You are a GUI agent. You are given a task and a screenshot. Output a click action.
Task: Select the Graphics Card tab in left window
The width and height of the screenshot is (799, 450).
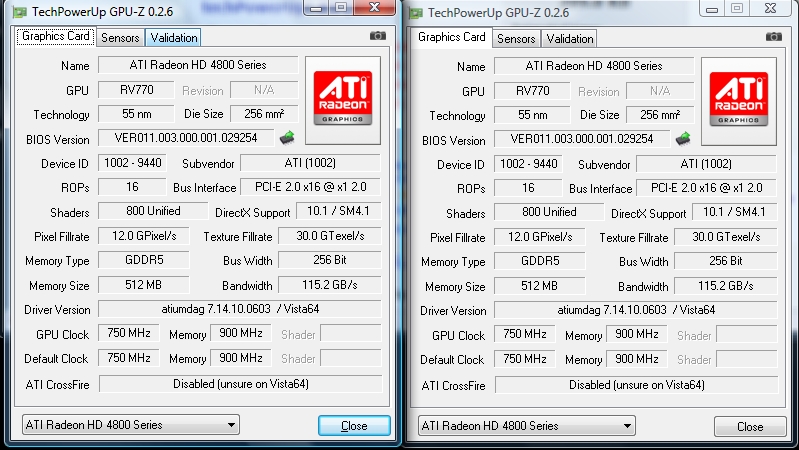pyautogui.click(x=56, y=36)
